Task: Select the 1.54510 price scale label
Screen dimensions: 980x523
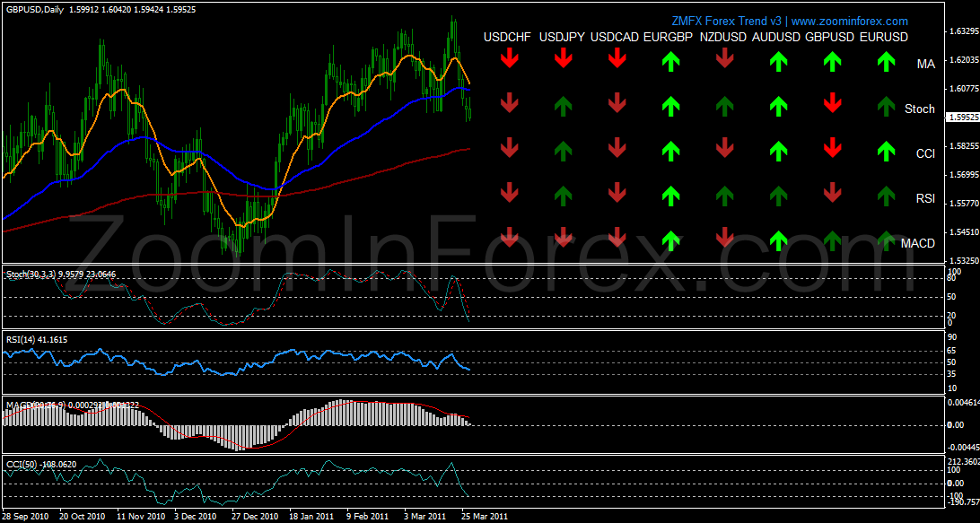Action: tap(963, 231)
